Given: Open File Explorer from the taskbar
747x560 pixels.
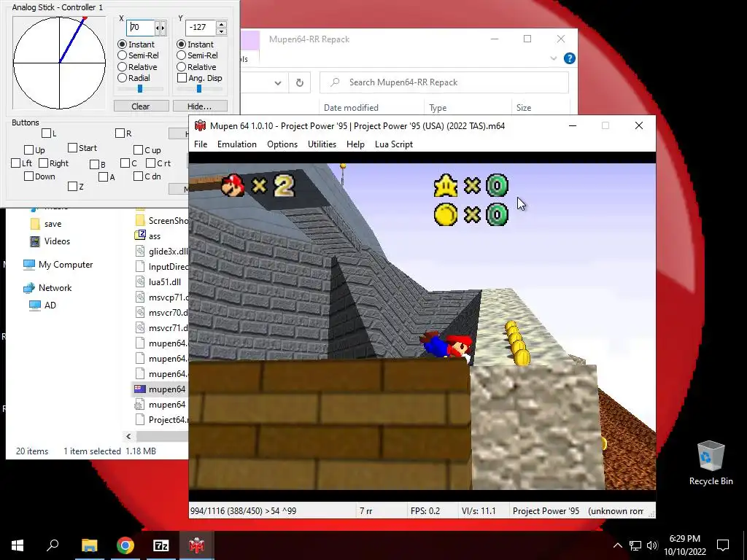Looking at the screenshot, I should [89, 545].
